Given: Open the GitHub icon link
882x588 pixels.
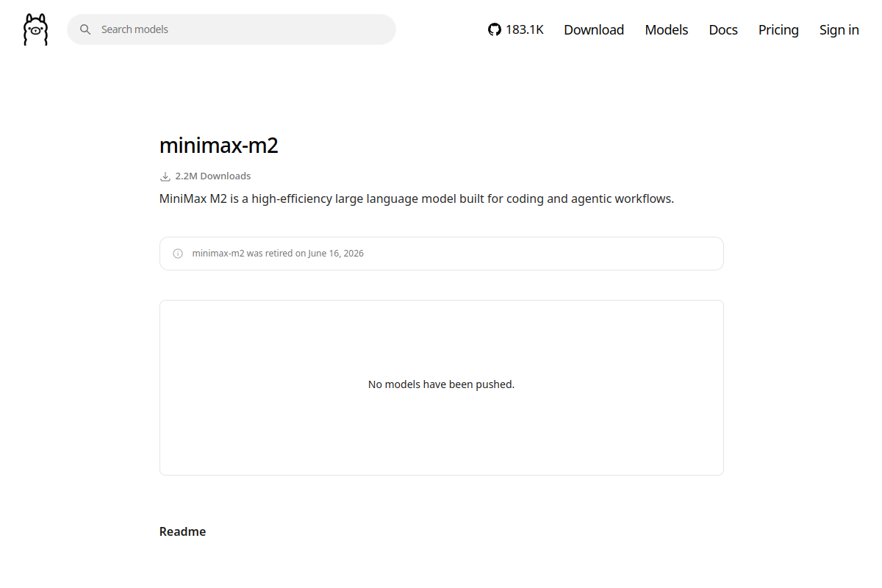Looking at the screenshot, I should coord(495,29).
